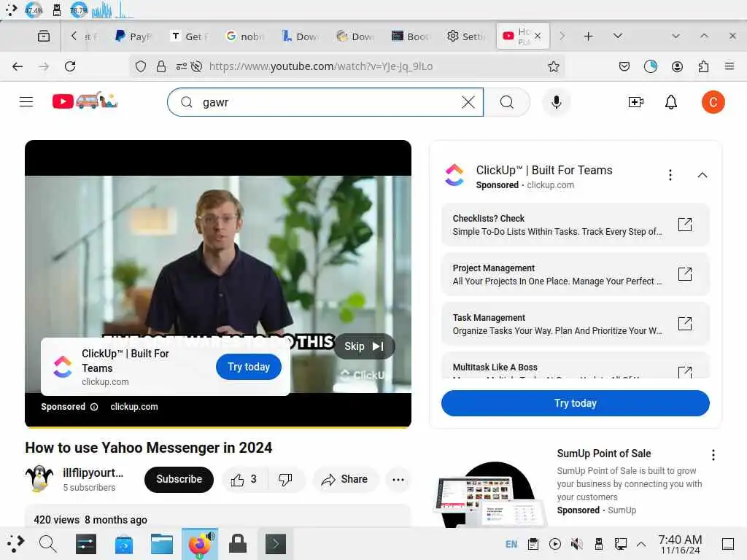
Task: Toggle the muted audio volume icon
Action: (576, 544)
